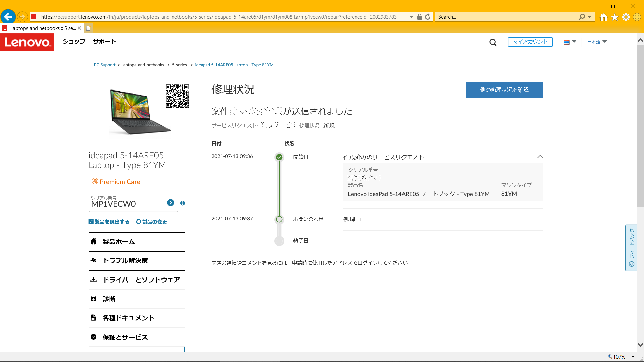Click the 製品ホーム home icon
The width and height of the screenshot is (644, 362).
(94, 241)
